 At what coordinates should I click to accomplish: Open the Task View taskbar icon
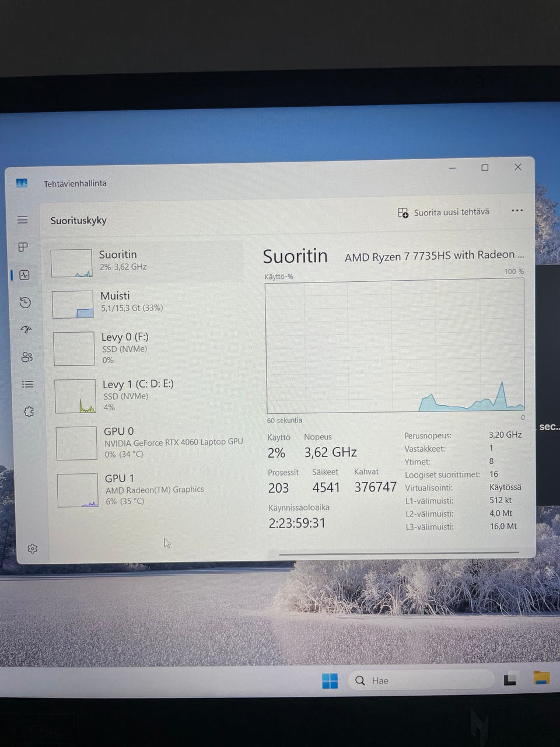[510, 679]
